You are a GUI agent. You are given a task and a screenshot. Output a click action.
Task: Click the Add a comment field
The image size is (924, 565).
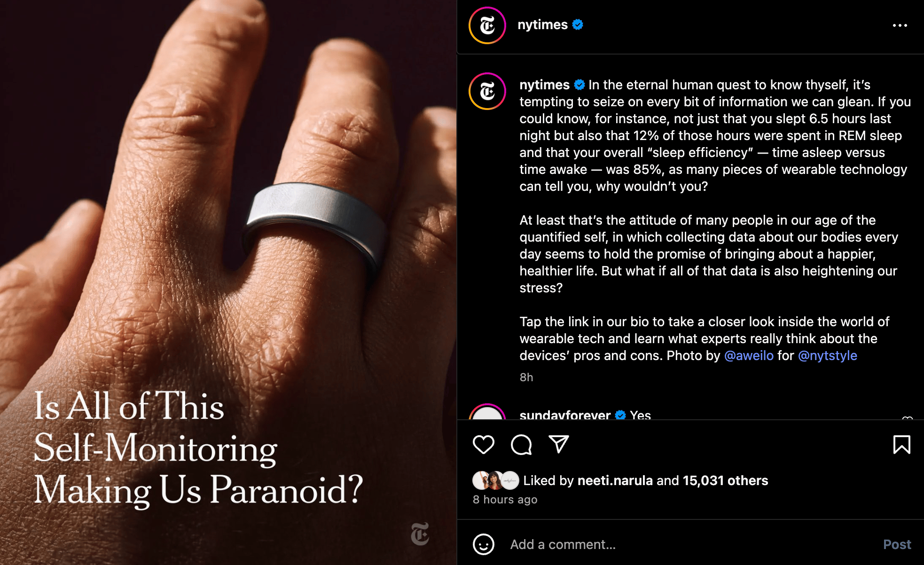(x=691, y=544)
